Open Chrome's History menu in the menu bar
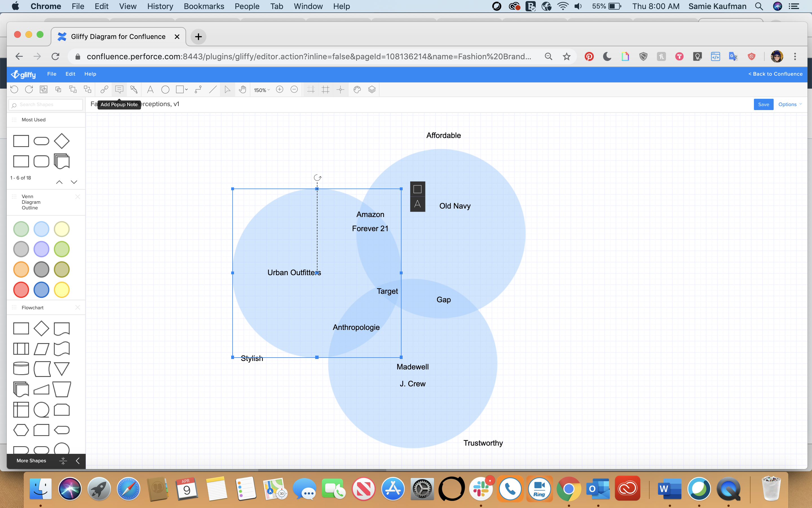 click(160, 6)
